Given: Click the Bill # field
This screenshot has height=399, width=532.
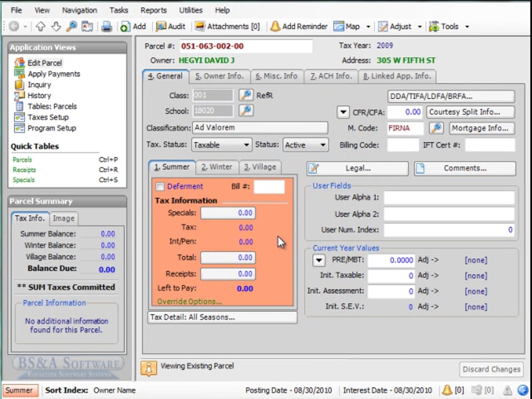Looking at the screenshot, I should point(269,187).
